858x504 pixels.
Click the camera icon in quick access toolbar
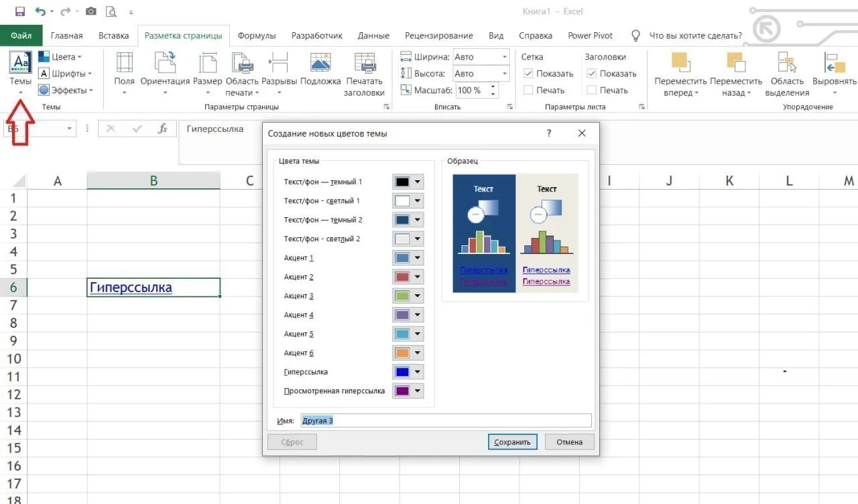pyautogui.click(x=90, y=11)
